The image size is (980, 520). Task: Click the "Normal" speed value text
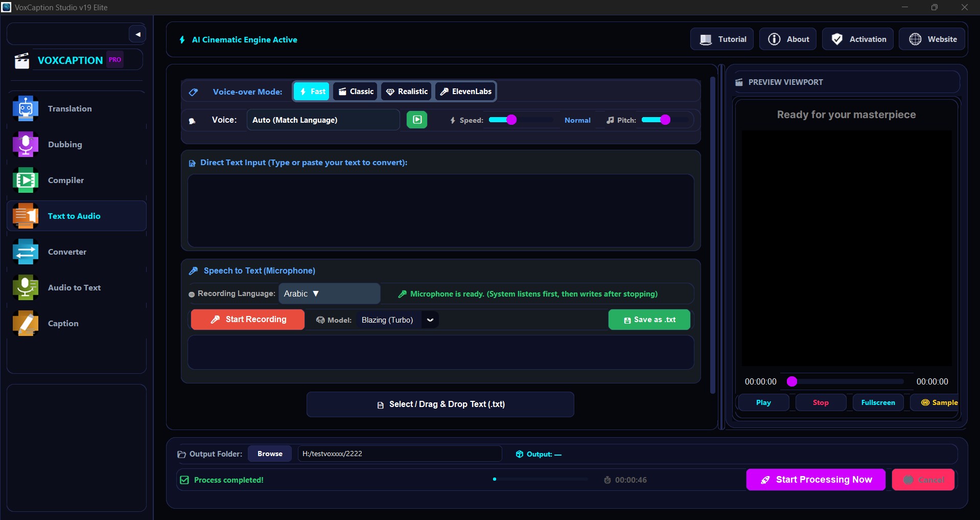point(577,120)
